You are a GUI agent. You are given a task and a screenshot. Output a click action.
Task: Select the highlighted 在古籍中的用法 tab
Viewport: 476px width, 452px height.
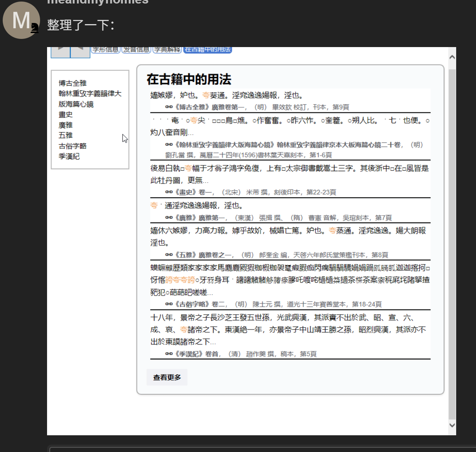click(208, 50)
